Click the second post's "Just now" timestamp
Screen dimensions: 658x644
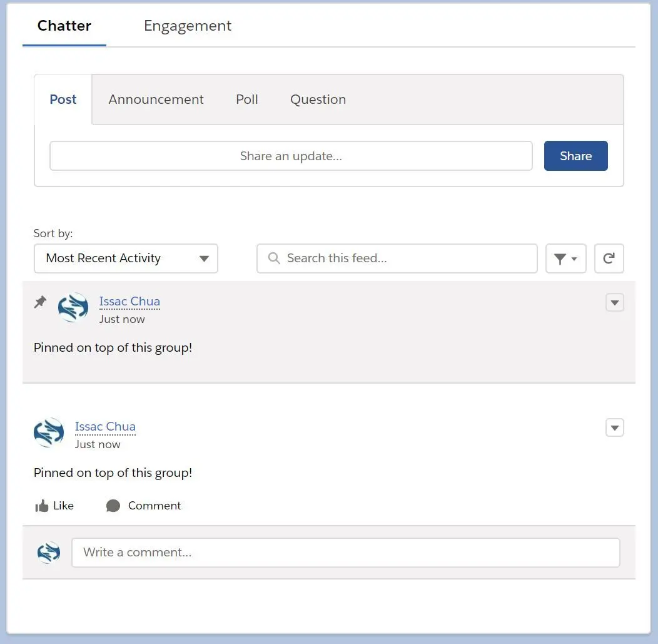pos(98,444)
